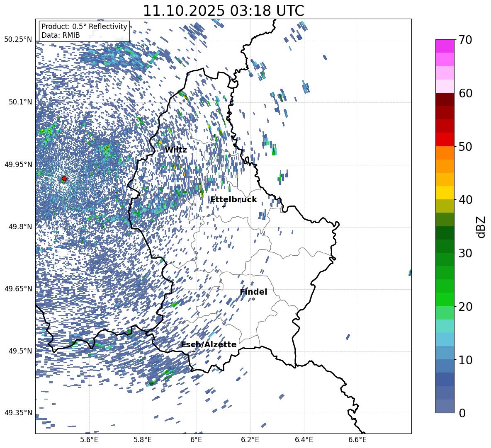Click the Wiltz station label
491x448 pixels.
coord(176,150)
